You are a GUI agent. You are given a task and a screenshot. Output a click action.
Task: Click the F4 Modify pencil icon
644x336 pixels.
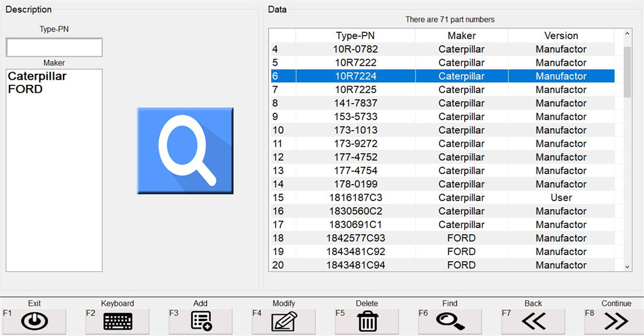click(x=284, y=322)
